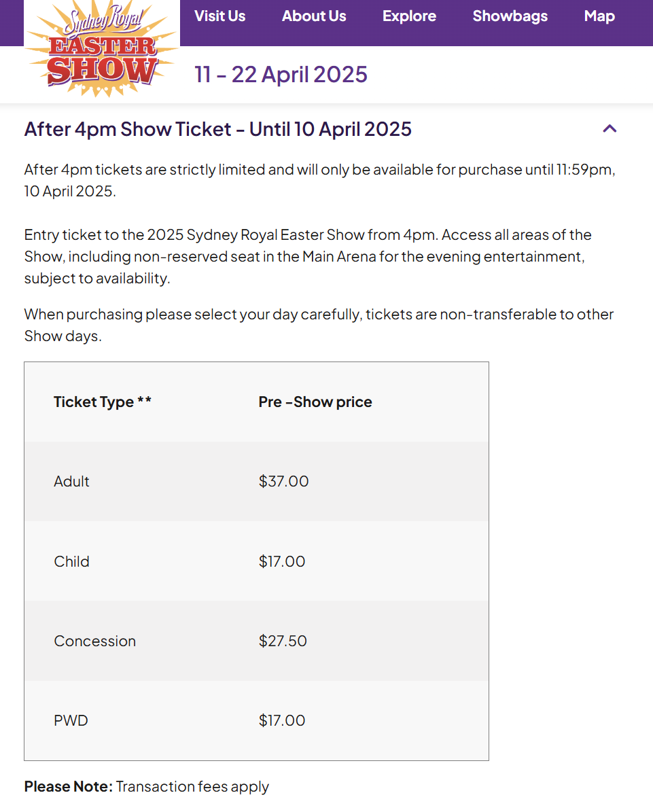Screen dimensions: 653x812
Task: Select the PWD ticket row
Action: [x=256, y=720]
